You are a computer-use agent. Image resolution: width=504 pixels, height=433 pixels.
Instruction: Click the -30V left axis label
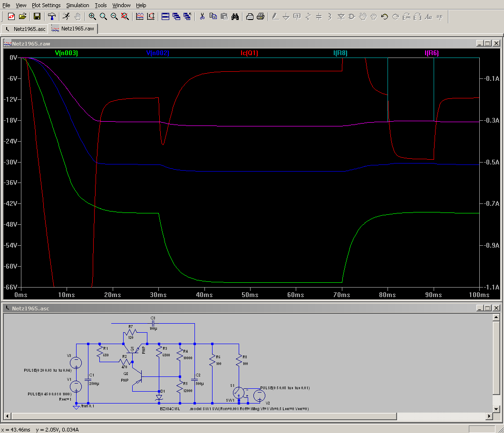[10, 162]
